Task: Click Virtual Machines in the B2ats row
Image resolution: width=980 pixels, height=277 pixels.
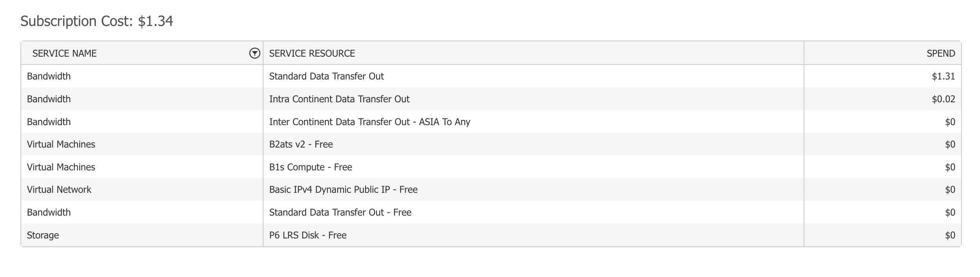Action: 61,144
